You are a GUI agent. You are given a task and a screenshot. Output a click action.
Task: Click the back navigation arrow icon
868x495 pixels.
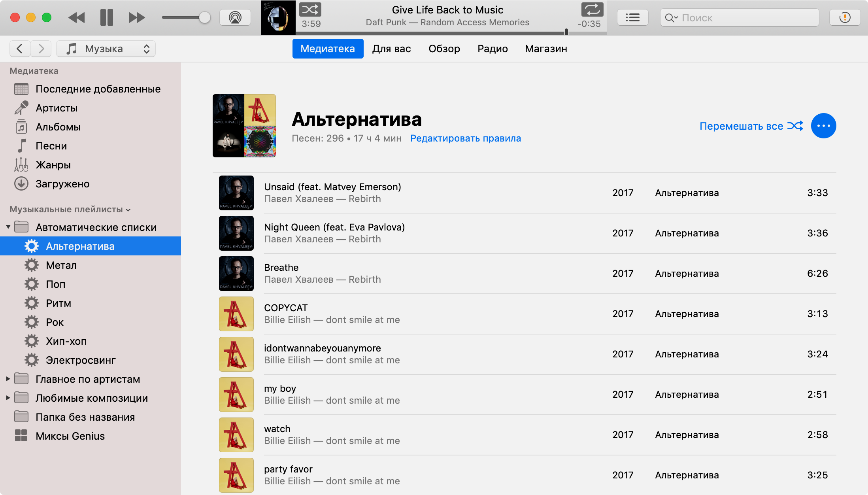[x=20, y=48]
